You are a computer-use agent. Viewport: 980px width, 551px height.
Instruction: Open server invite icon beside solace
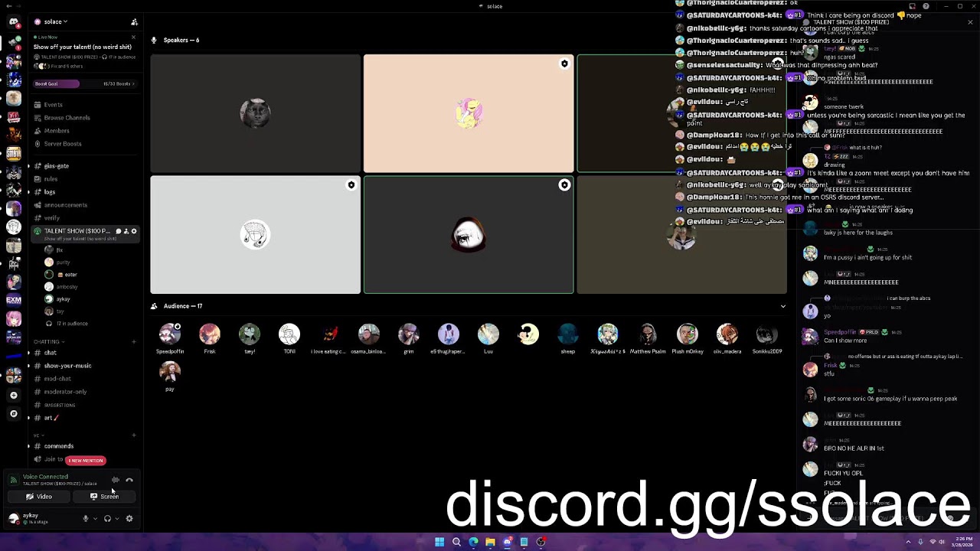(134, 21)
